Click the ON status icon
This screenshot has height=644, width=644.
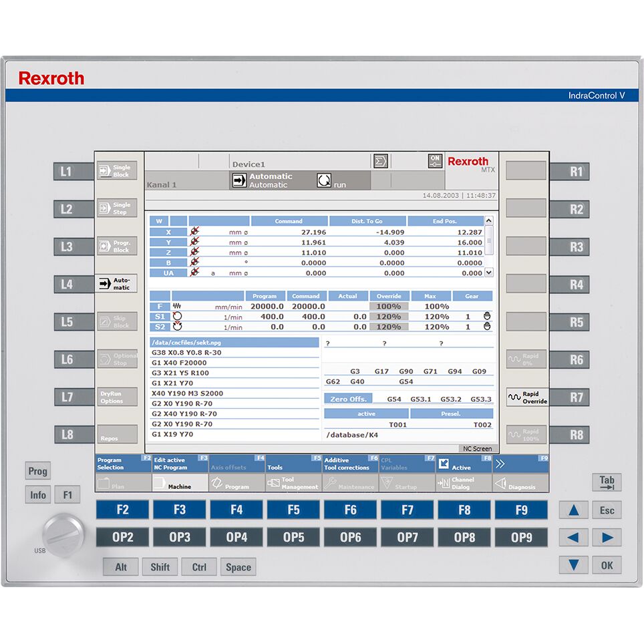(x=435, y=161)
